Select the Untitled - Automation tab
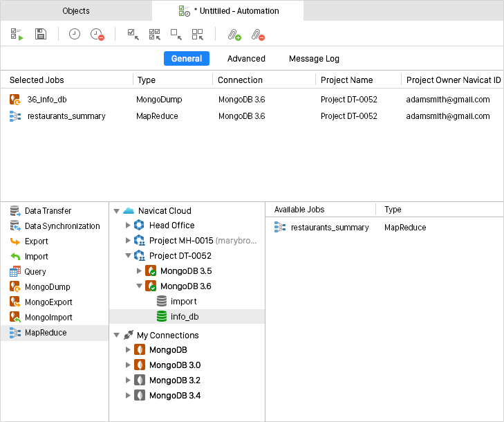Screen dimensions: 504x422 [x=228, y=10]
